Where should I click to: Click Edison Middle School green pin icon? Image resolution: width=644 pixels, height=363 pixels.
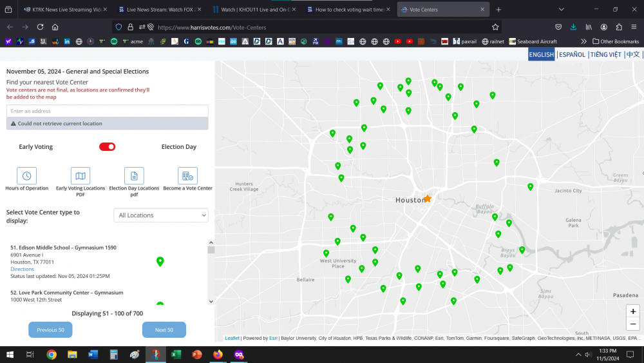[x=160, y=261]
